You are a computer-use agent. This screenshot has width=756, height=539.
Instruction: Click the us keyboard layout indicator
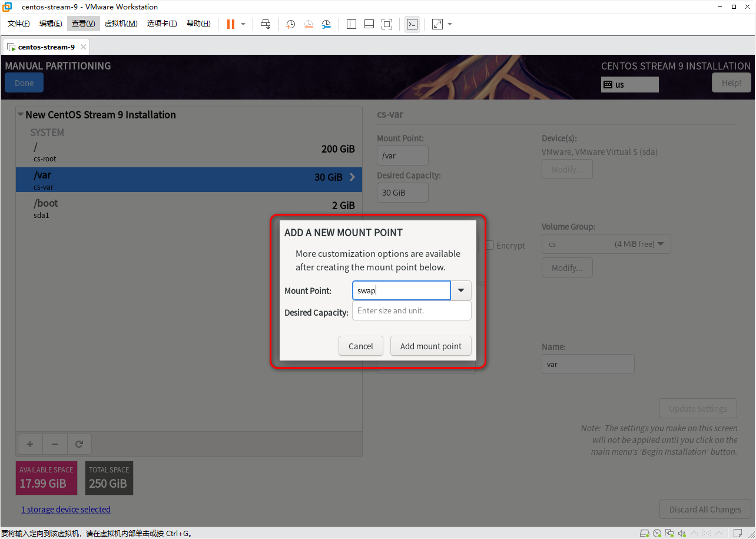pos(630,85)
